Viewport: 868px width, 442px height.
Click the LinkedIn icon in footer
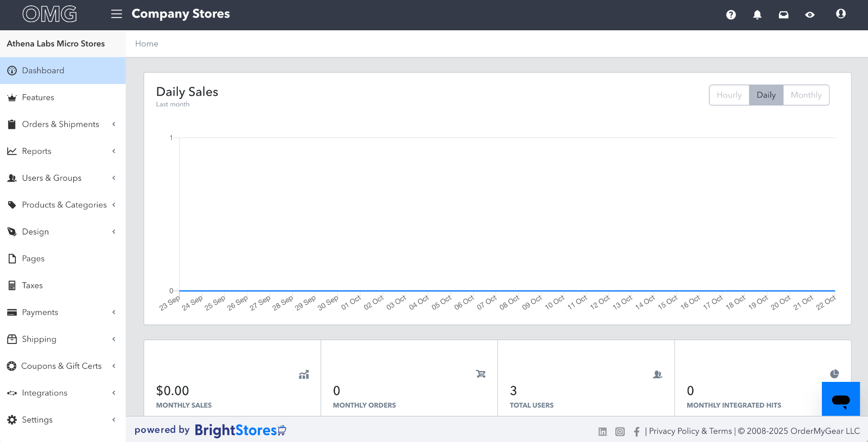point(603,432)
